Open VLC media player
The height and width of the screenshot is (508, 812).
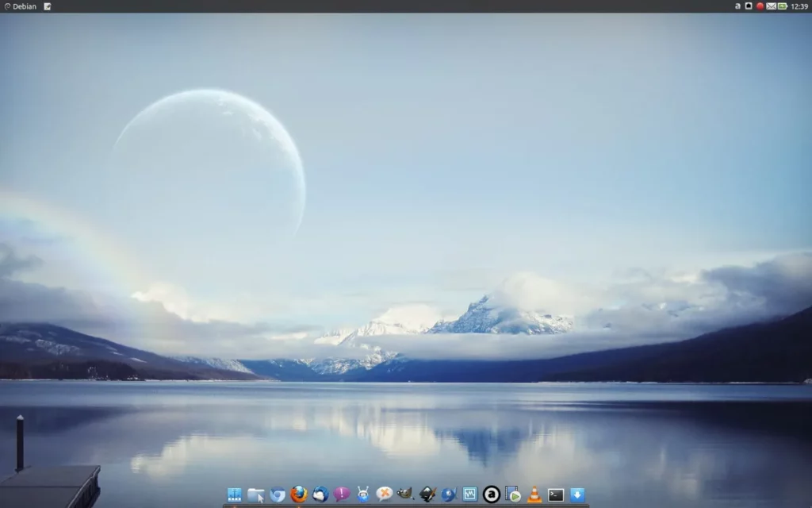(x=533, y=495)
